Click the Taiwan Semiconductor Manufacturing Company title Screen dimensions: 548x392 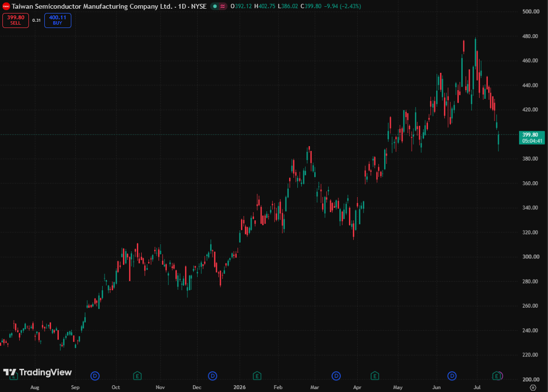point(92,6)
